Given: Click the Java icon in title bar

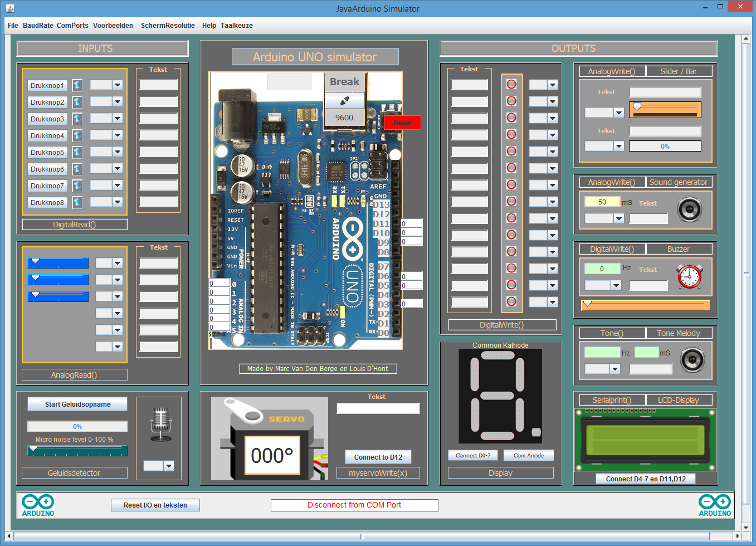Looking at the screenshot, I should (10, 8).
